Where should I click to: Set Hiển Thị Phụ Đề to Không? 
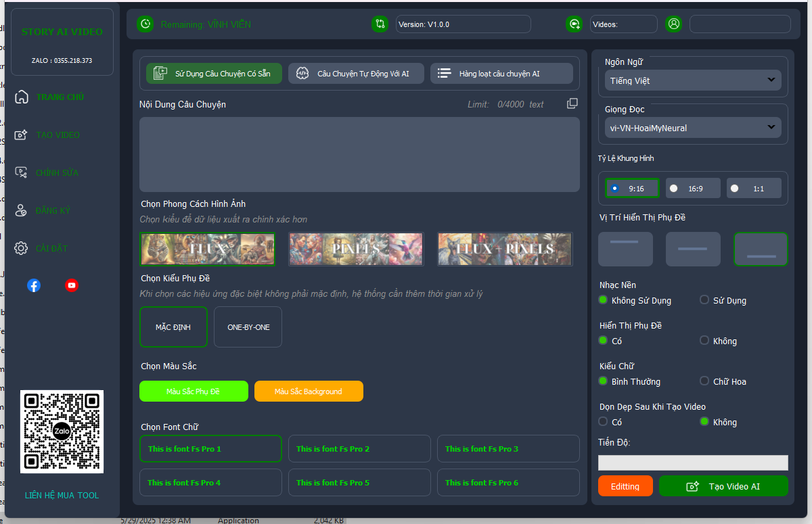click(719, 341)
